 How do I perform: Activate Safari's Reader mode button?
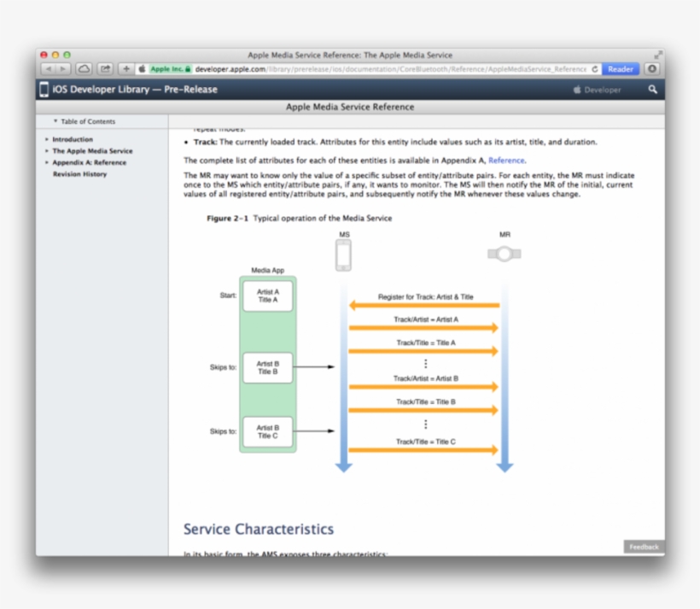[x=621, y=68]
